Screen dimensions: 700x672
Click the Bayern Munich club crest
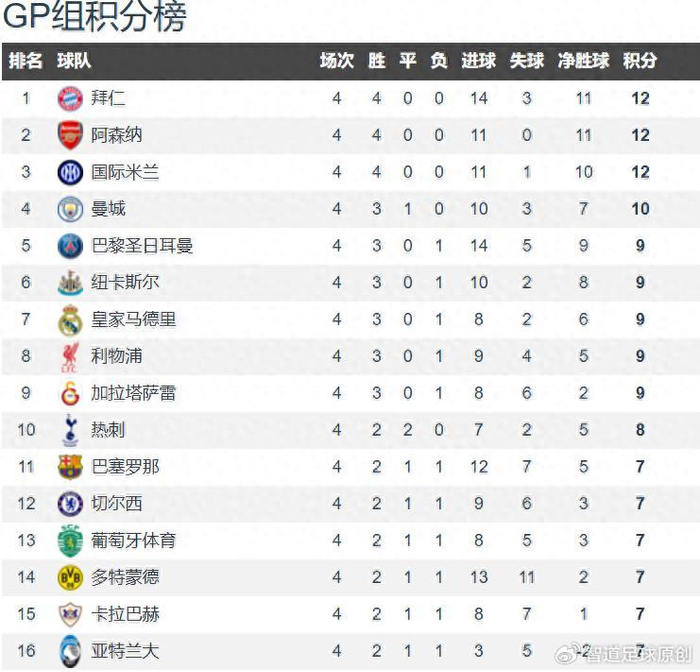pos(70,98)
